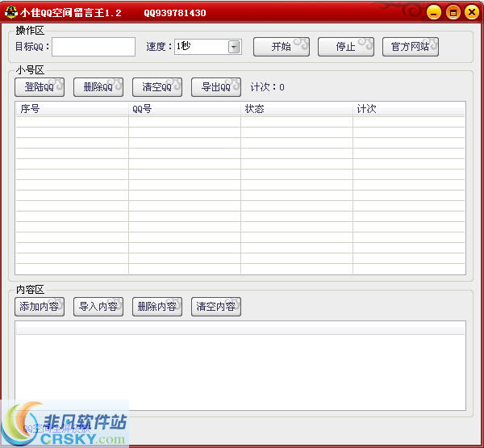
Task: Select the QQ号 column header
Action: point(185,109)
